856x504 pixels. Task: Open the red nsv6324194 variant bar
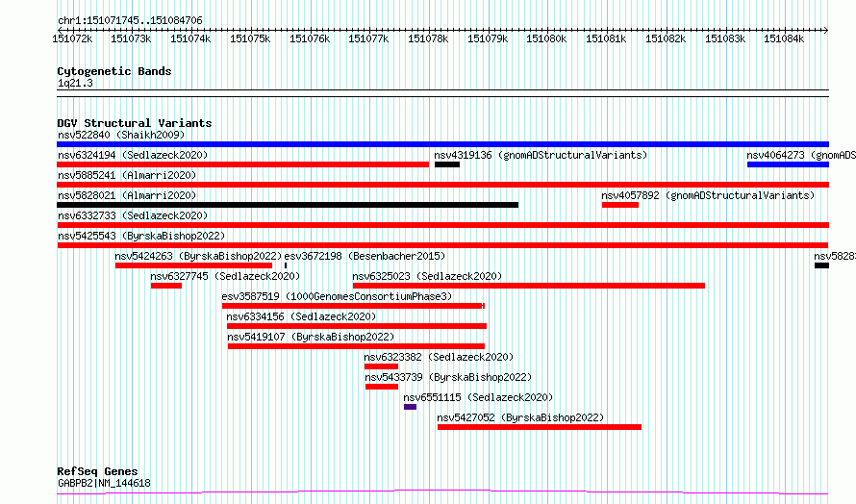[243, 164]
